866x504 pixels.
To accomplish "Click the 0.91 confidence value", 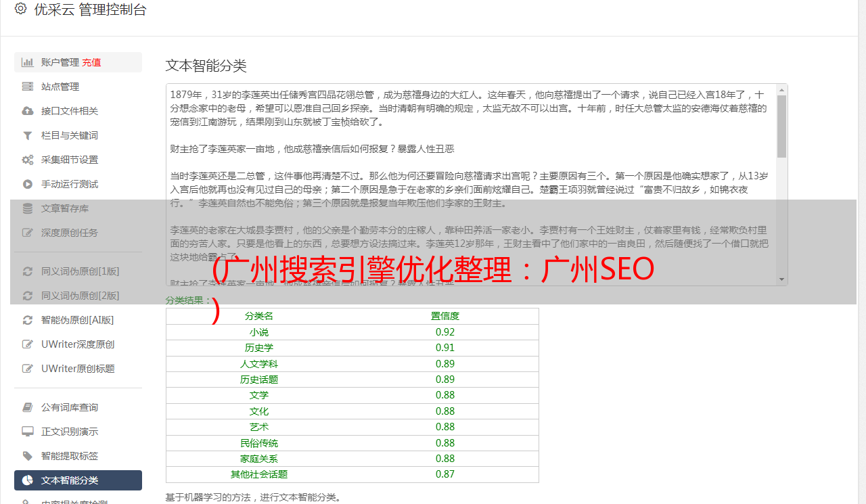I will tap(445, 348).
